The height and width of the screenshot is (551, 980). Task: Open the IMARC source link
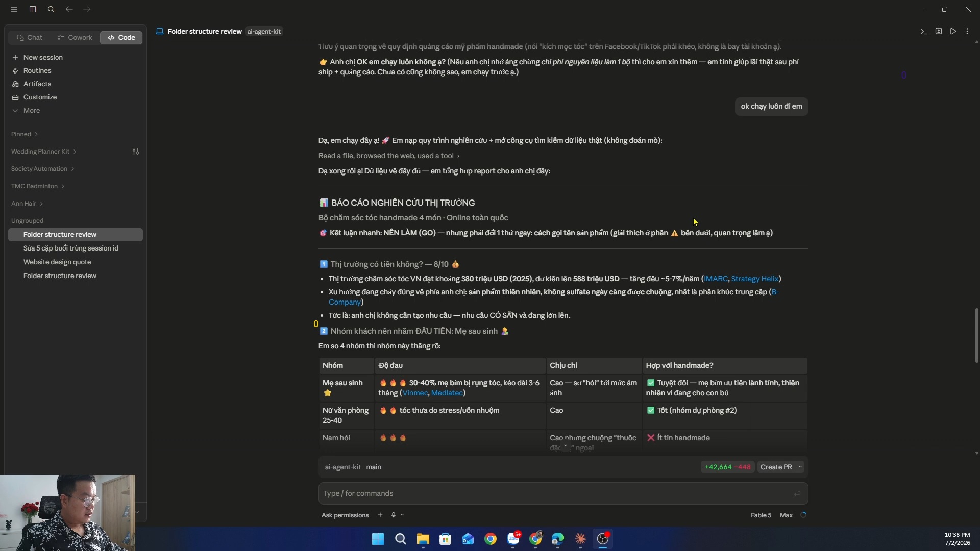pyautogui.click(x=716, y=279)
